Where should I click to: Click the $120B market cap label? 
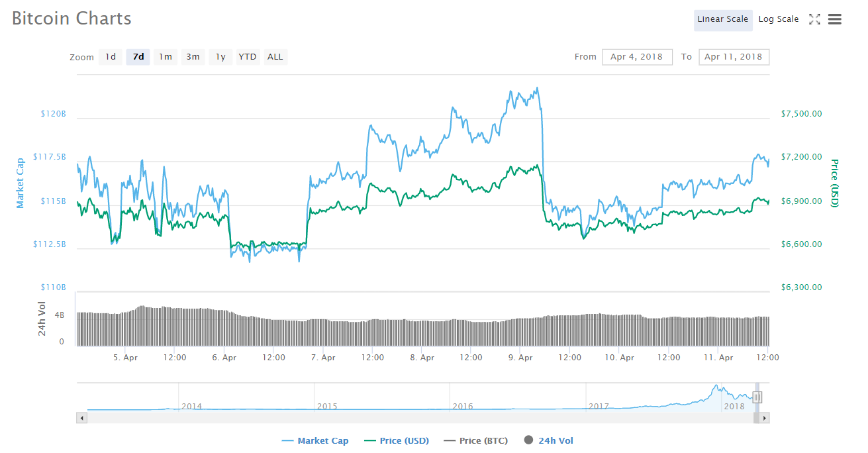[x=54, y=114]
